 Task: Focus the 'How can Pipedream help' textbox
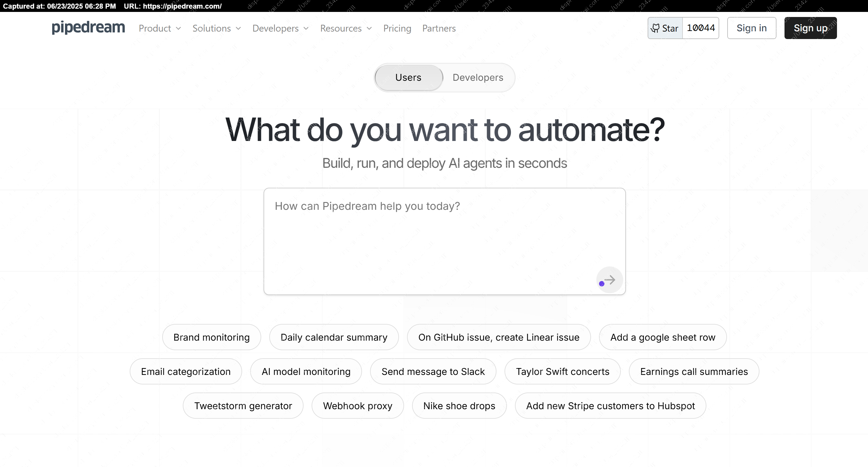click(445, 241)
